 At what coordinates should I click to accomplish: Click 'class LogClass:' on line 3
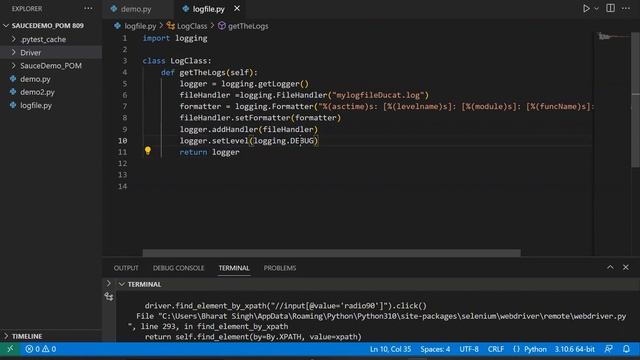point(177,61)
